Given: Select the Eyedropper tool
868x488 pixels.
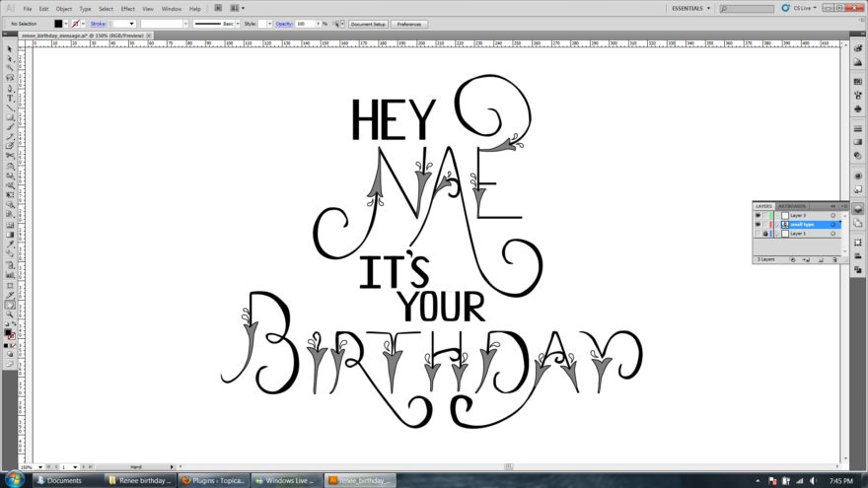Looking at the screenshot, I should coord(10,244).
